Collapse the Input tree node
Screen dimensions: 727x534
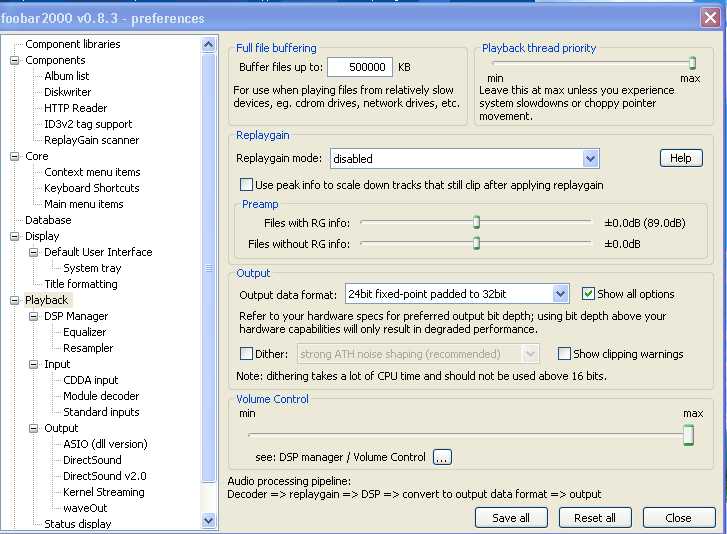pos(34,364)
